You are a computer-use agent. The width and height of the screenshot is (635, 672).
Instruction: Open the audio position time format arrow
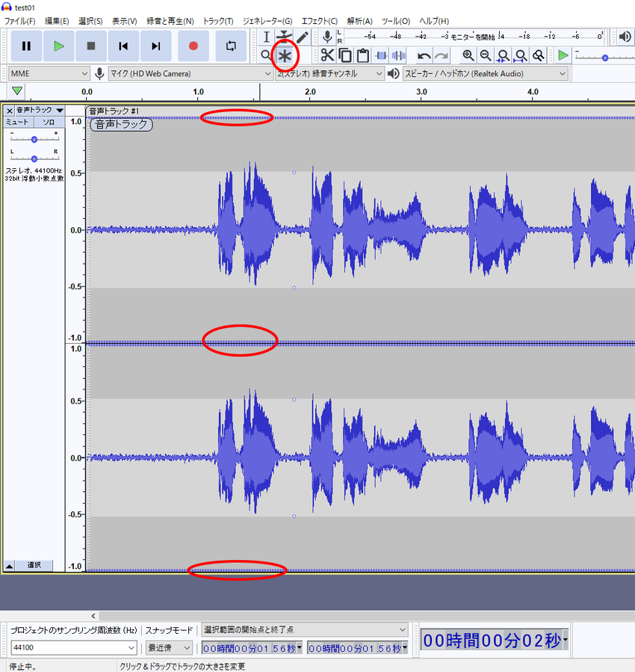pyautogui.click(x=566, y=641)
